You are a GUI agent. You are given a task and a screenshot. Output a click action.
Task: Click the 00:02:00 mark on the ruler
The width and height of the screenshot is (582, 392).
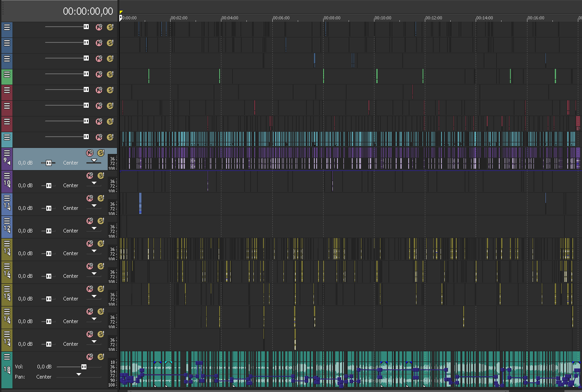click(x=179, y=18)
